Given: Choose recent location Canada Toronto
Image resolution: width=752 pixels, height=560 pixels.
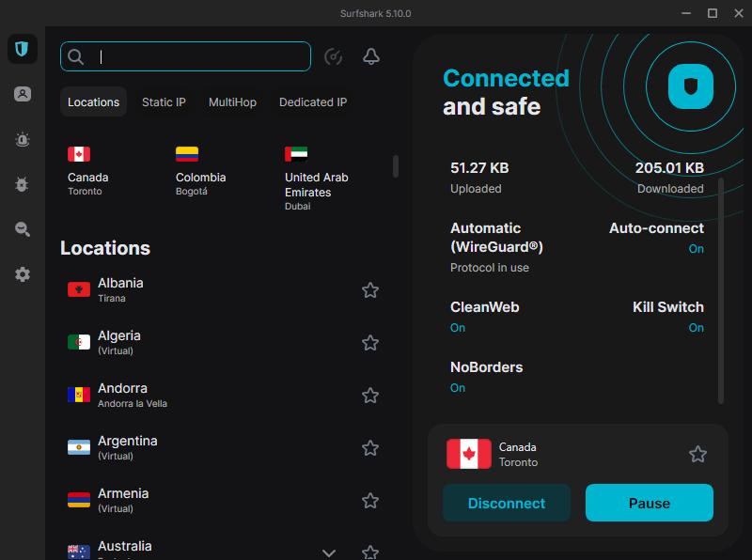Looking at the screenshot, I should [x=87, y=172].
